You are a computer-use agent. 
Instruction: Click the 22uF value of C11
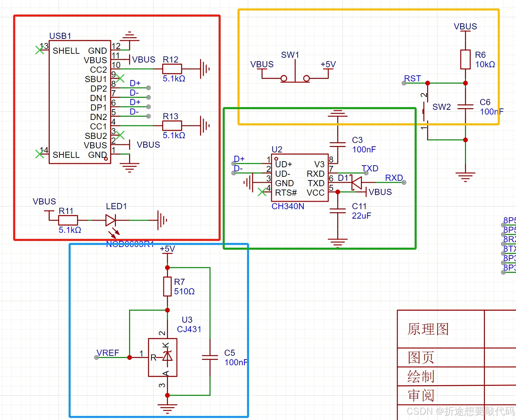[x=362, y=216]
